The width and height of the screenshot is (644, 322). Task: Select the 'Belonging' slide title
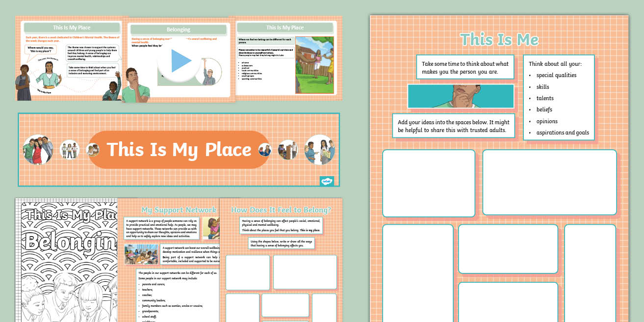click(x=179, y=29)
